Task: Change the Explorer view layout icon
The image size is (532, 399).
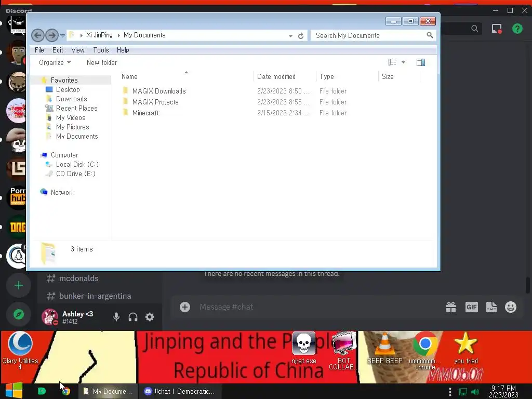Action: click(x=392, y=62)
